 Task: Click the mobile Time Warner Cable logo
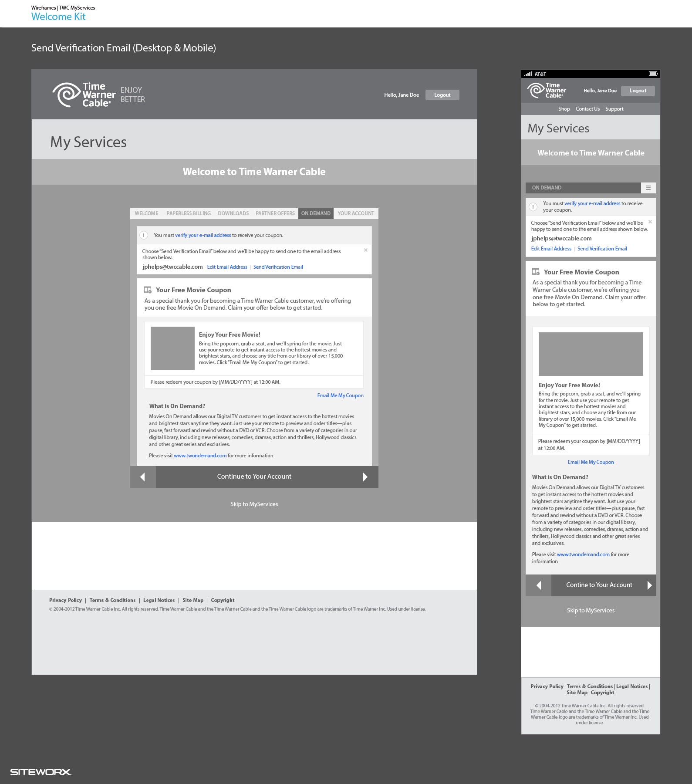tap(547, 91)
